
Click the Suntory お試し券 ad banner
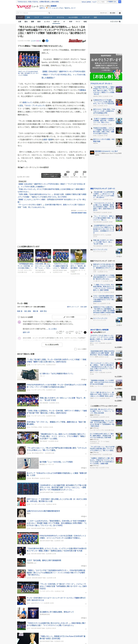(106, 67)
